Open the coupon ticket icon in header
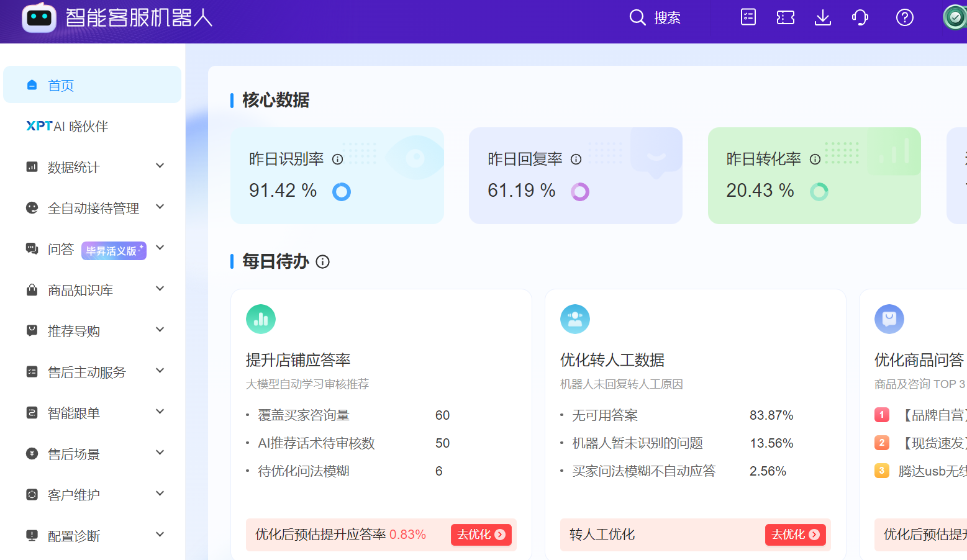Screen dimensions: 967x560 pyautogui.click(x=786, y=17)
